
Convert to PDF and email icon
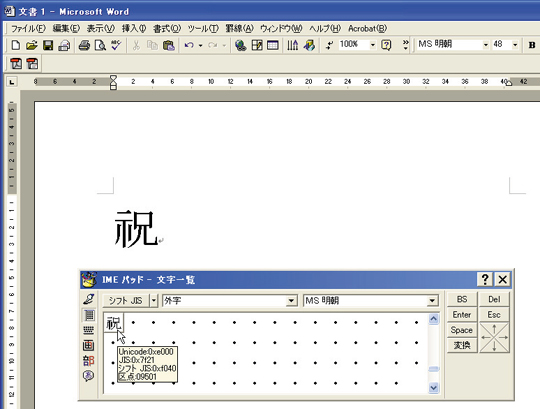tap(32, 64)
